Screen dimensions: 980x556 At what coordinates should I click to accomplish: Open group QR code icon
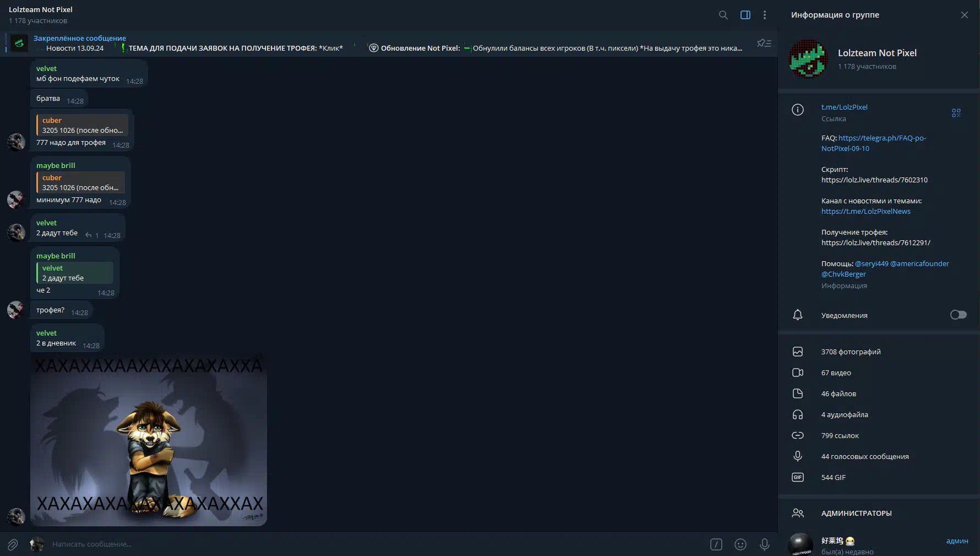(956, 112)
